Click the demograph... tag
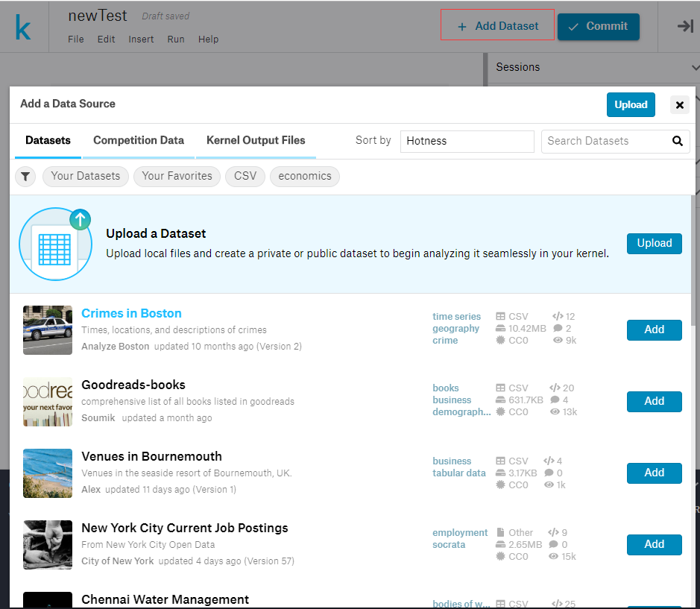Image resolution: width=700 pixels, height=609 pixels. [x=461, y=412]
